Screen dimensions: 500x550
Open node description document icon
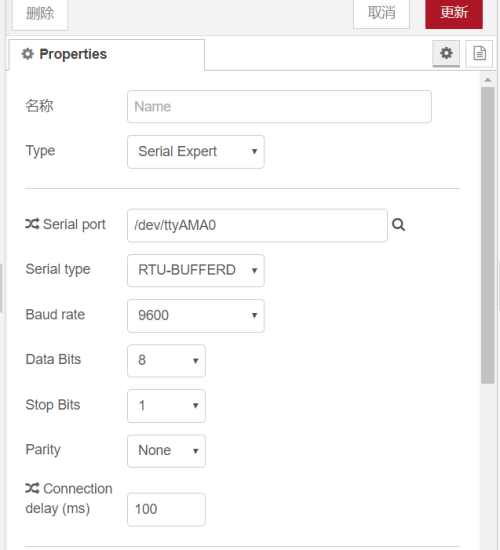(479, 54)
